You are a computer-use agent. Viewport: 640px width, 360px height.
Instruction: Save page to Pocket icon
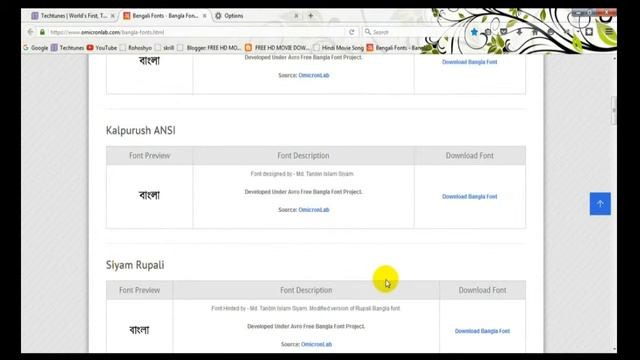[x=504, y=32]
